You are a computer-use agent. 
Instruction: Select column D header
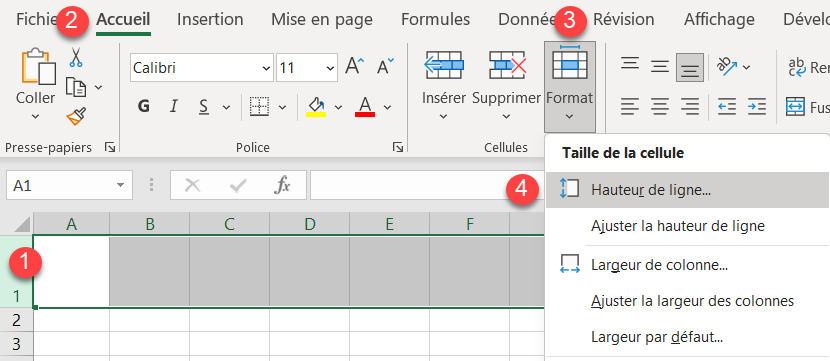click(310, 224)
